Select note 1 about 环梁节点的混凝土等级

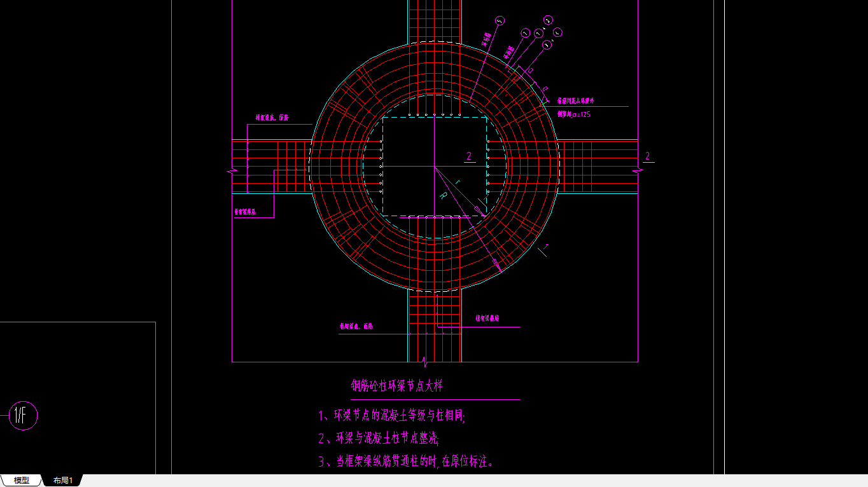392,416
